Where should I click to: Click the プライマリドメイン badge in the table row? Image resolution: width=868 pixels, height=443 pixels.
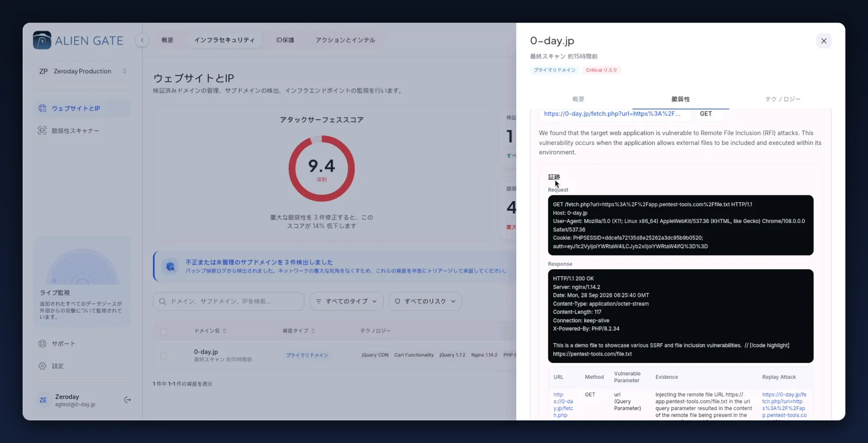[x=307, y=355]
